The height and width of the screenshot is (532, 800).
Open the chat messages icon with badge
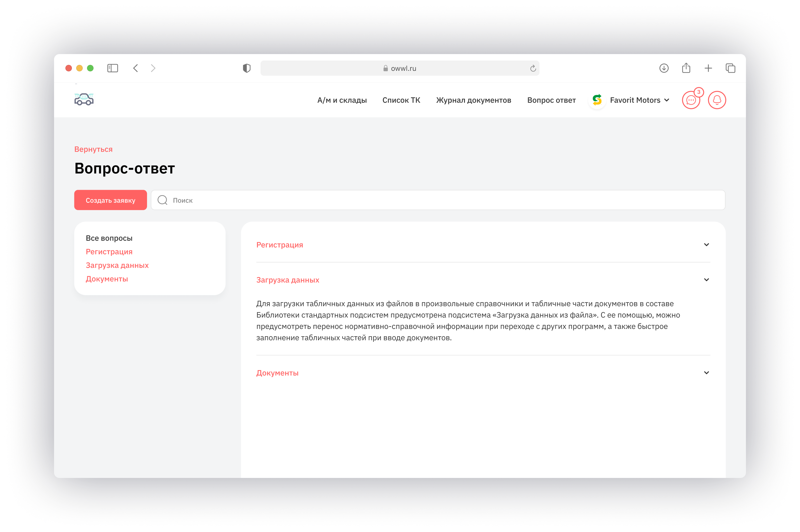point(691,100)
